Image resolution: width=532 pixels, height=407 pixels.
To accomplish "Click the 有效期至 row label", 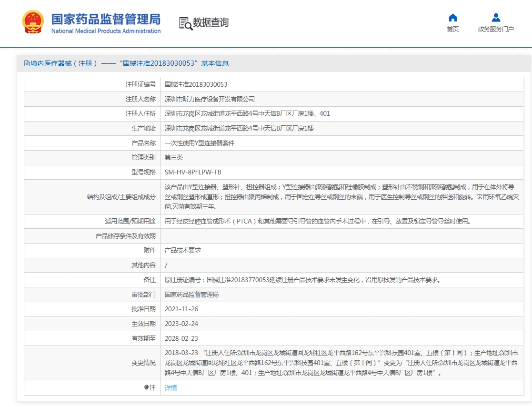I will pyautogui.click(x=143, y=338).
